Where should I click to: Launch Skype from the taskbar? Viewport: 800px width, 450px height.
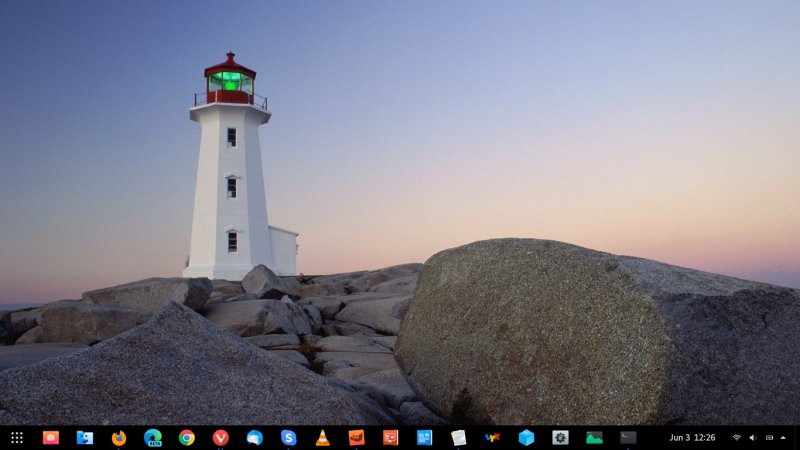289,438
